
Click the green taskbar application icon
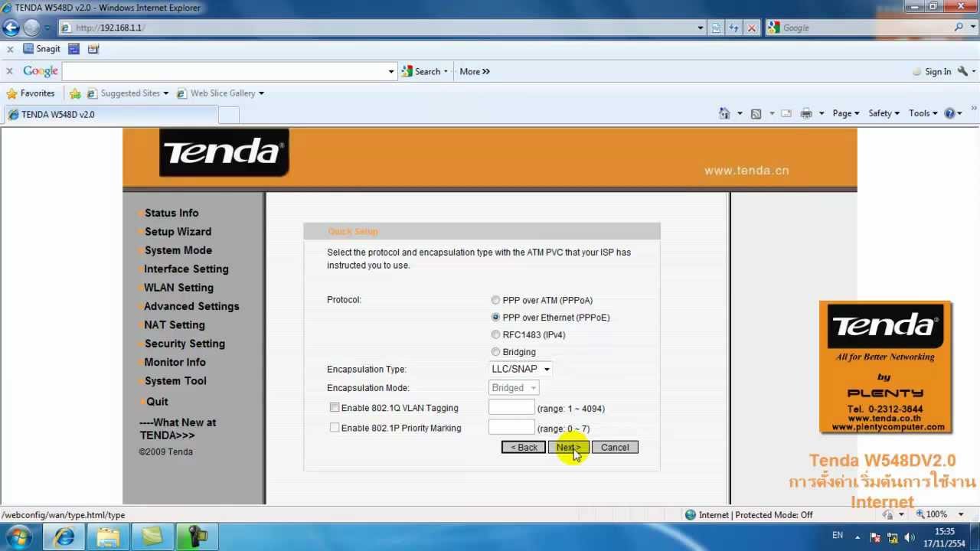pyautogui.click(x=153, y=536)
